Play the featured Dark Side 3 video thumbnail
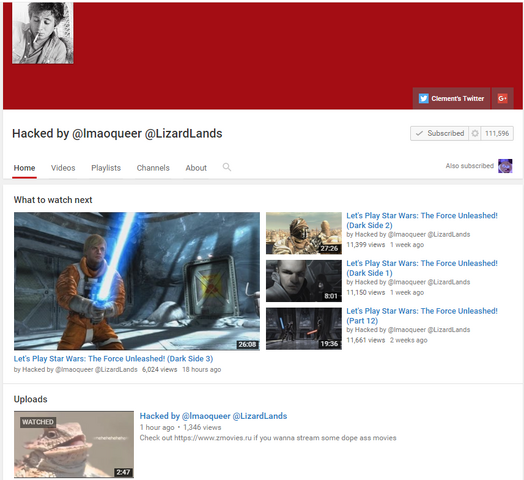This screenshot has height=480, width=524. point(137,281)
